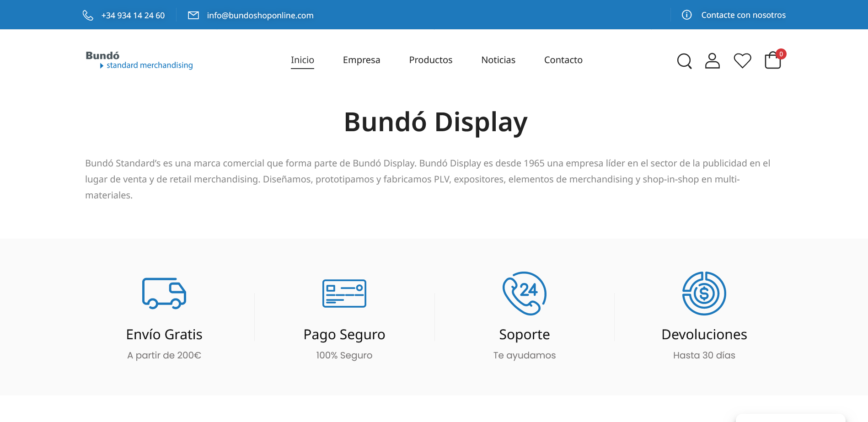Open the user account icon
Image resolution: width=868 pixels, height=422 pixels.
(713, 61)
